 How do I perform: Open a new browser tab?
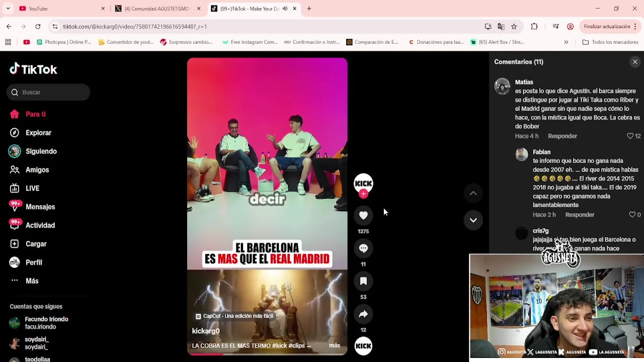(309, 9)
